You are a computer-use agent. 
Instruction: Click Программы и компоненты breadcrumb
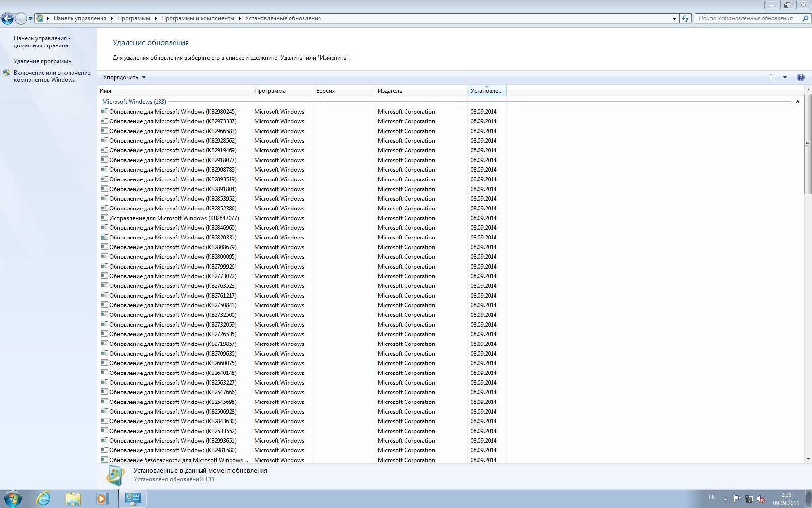[198, 18]
